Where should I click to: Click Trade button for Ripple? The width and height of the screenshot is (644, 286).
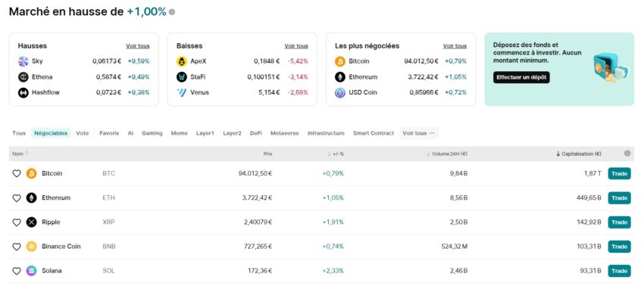[x=619, y=222]
